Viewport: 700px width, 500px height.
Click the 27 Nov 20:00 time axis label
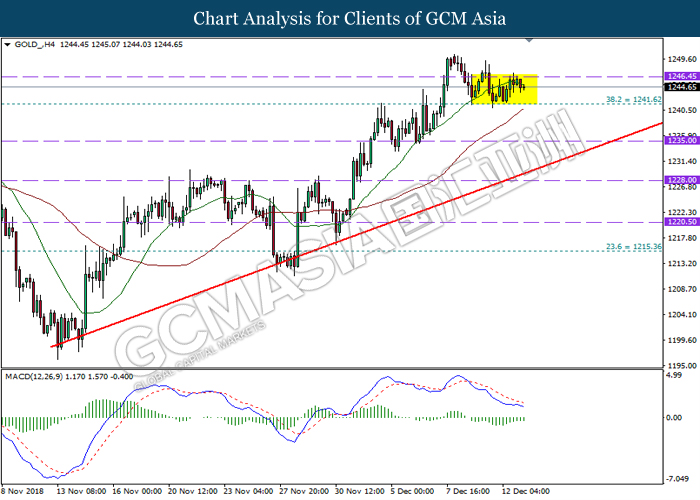click(304, 491)
